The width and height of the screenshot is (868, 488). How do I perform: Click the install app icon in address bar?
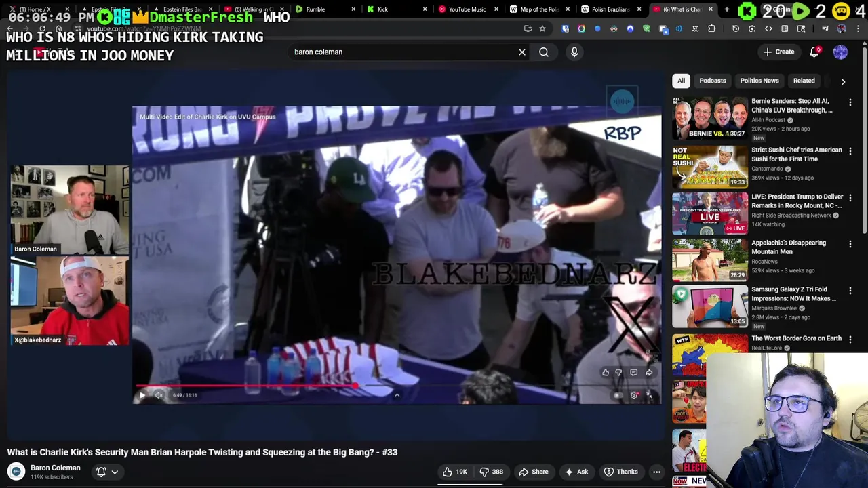528,28
